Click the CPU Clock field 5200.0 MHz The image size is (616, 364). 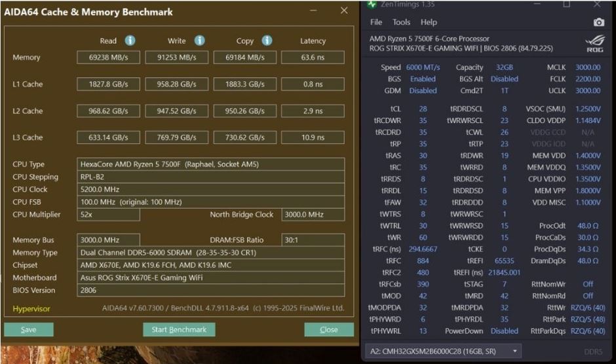(x=211, y=189)
